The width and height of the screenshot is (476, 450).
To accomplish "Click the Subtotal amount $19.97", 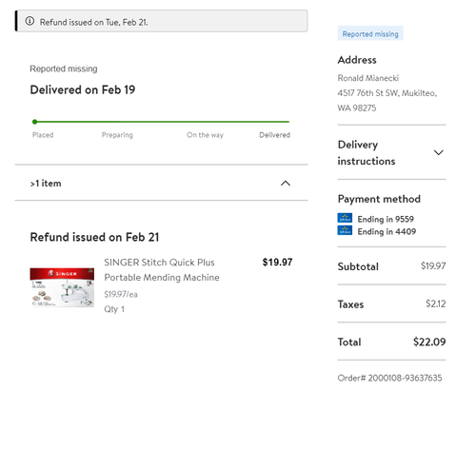I will pos(433,265).
